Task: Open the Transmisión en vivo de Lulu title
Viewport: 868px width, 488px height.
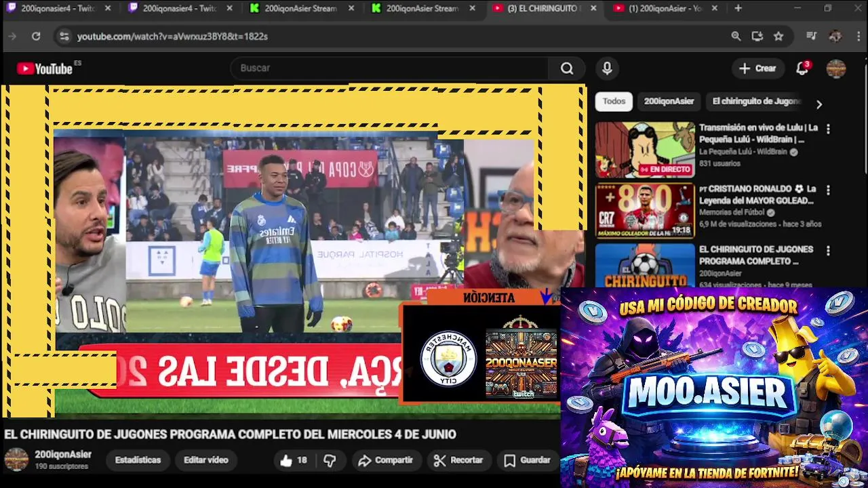Action: click(x=758, y=134)
